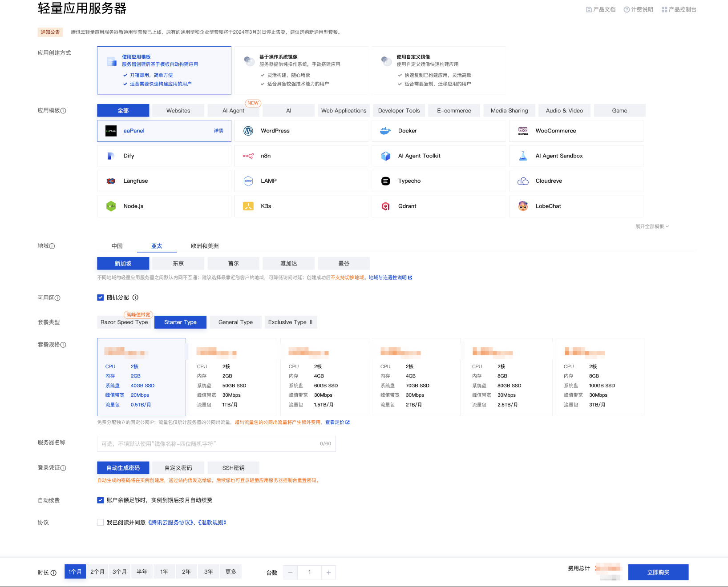Expand all templates with 展开全部模板
This screenshot has width=728, height=587.
(652, 227)
